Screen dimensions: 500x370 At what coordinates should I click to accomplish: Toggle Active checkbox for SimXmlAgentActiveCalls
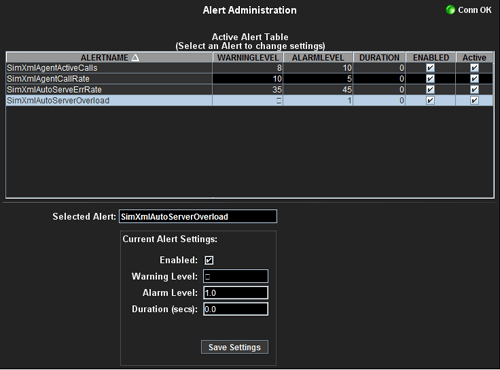(x=474, y=68)
